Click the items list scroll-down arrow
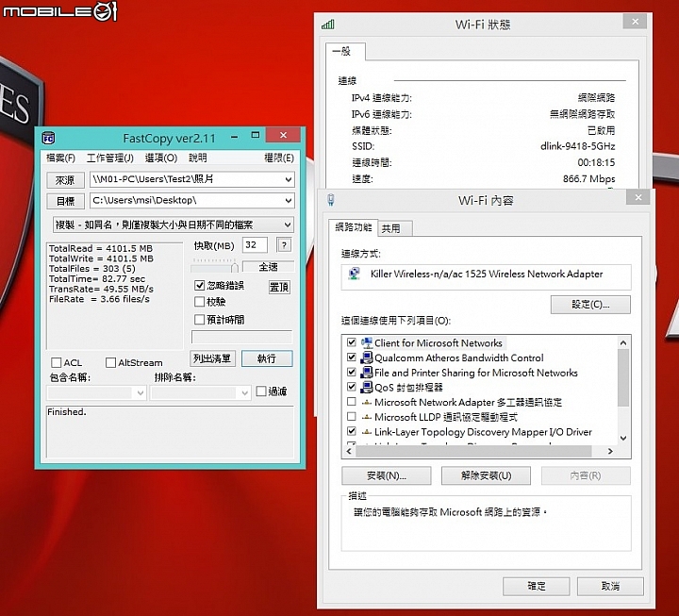 [623, 439]
